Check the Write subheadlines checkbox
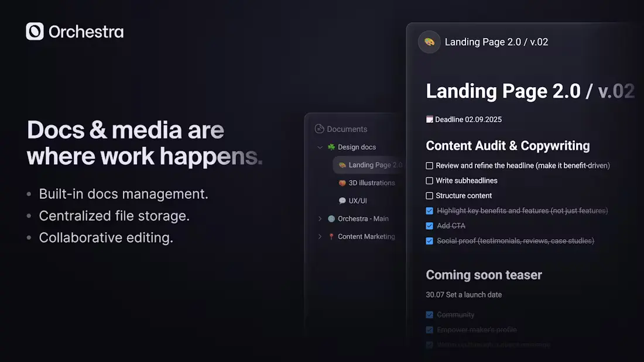This screenshot has height=362, width=644. (x=430, y=181)
